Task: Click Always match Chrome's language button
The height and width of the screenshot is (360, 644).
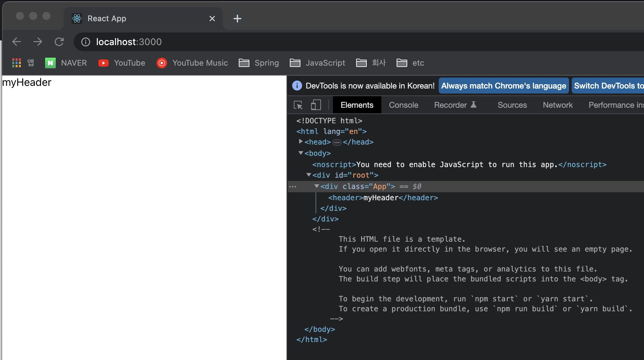Action: [x=503, y=86]
